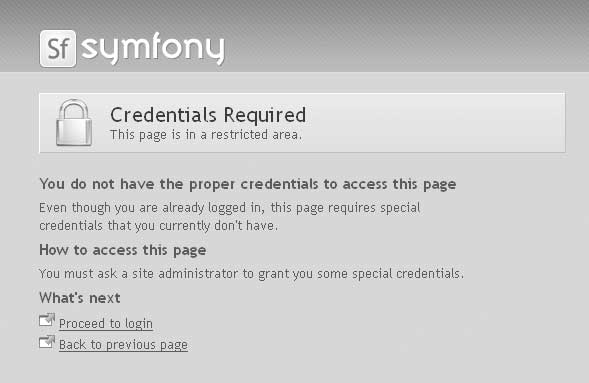Follow the Back to previous page link
The image size is (589, 383).
(x=123, y=345)
